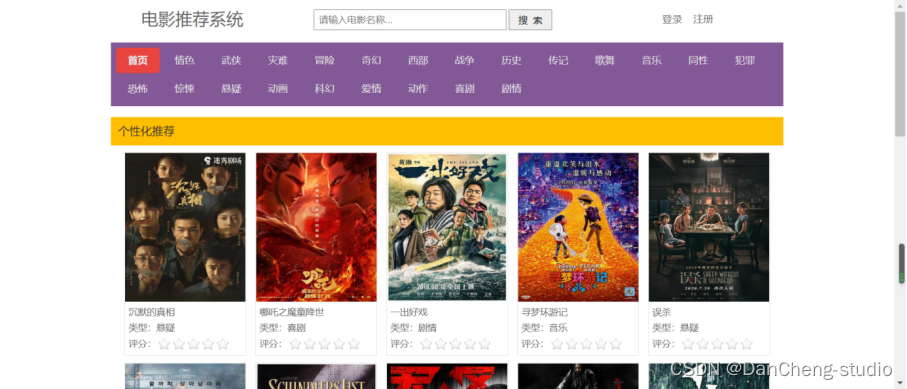Open the 历史 category
Viewport: 907px width, 389px height.
(511, 60)
